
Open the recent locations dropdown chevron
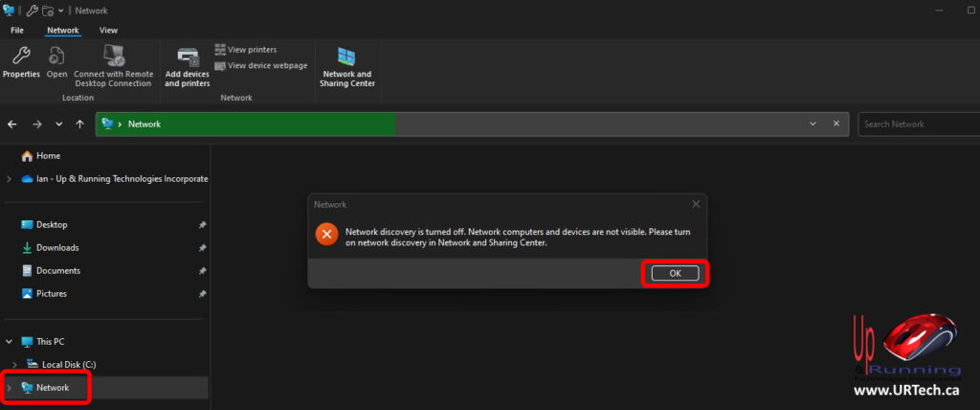tap(59, 125)
